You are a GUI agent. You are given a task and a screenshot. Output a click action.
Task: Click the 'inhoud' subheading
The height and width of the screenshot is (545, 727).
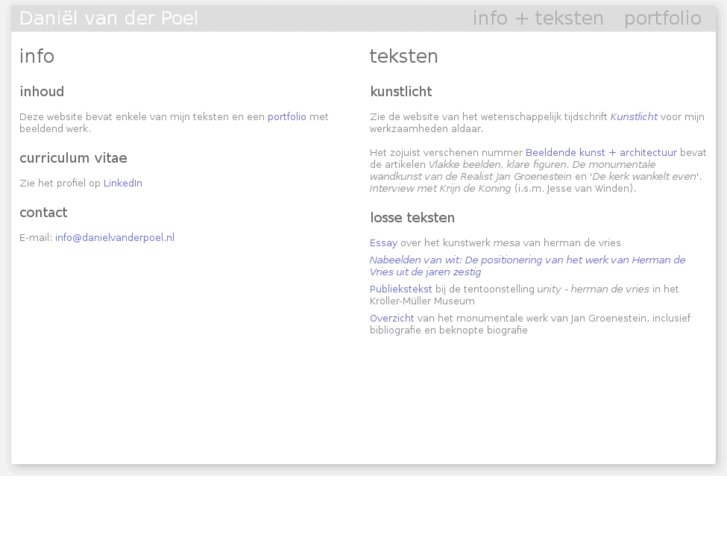42,91
